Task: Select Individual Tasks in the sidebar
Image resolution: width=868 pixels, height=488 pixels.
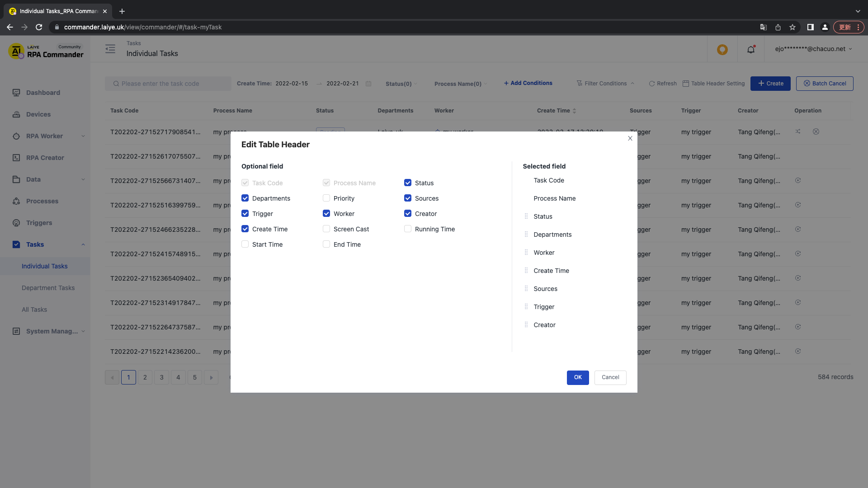Action: tap(45, 266)
